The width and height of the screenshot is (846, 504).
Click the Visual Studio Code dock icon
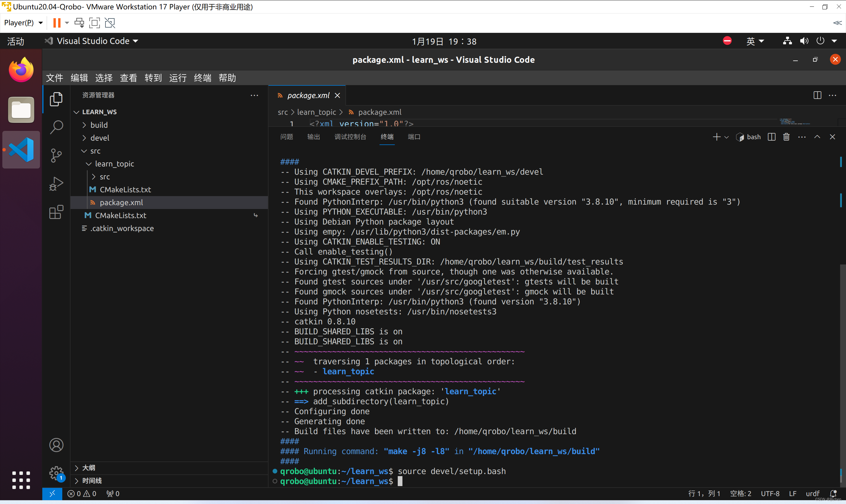(21, 149)
